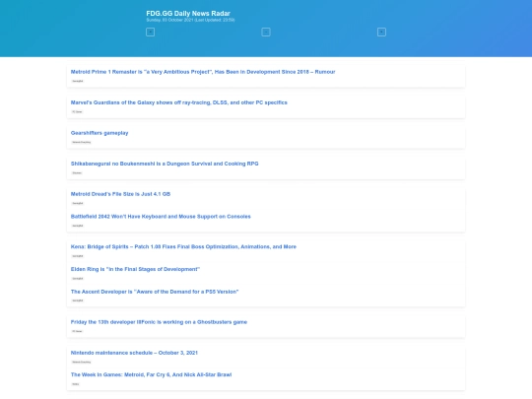The width and height of the screenshot is (532, 399).
Task: Open Nintendo maintenance schedule October 3 link
Action: click(134, 353)
